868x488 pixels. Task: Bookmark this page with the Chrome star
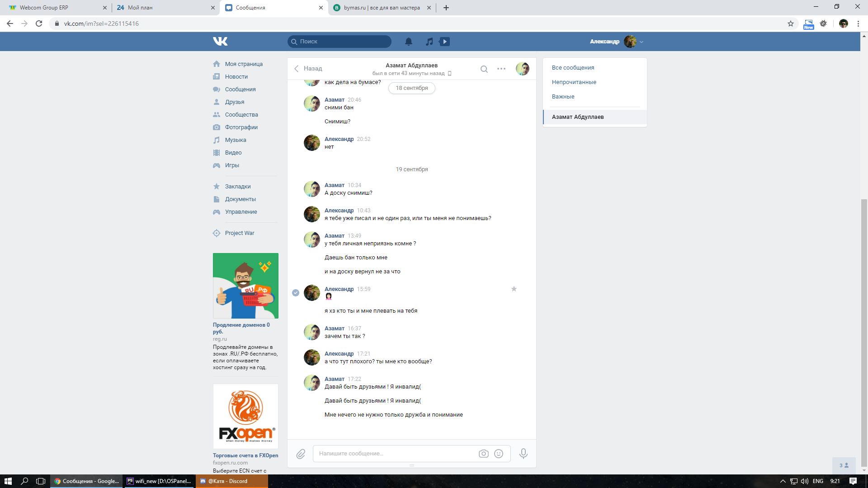point(790,23)
